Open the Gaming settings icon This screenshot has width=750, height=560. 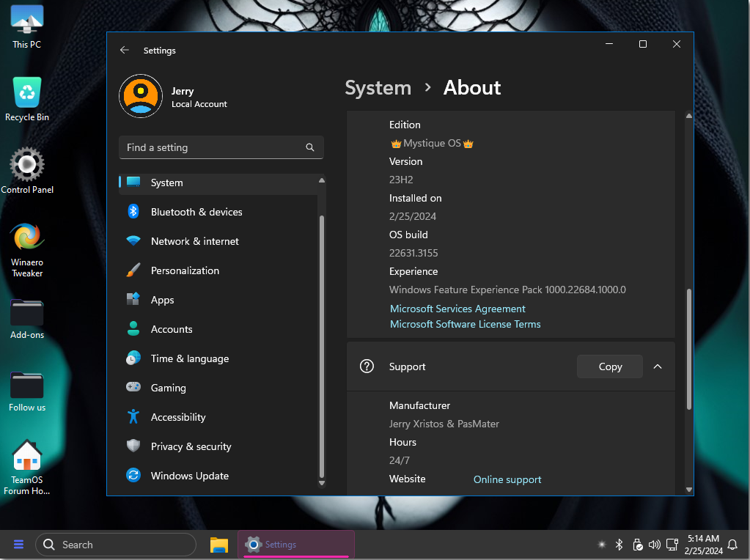point(133,388)
